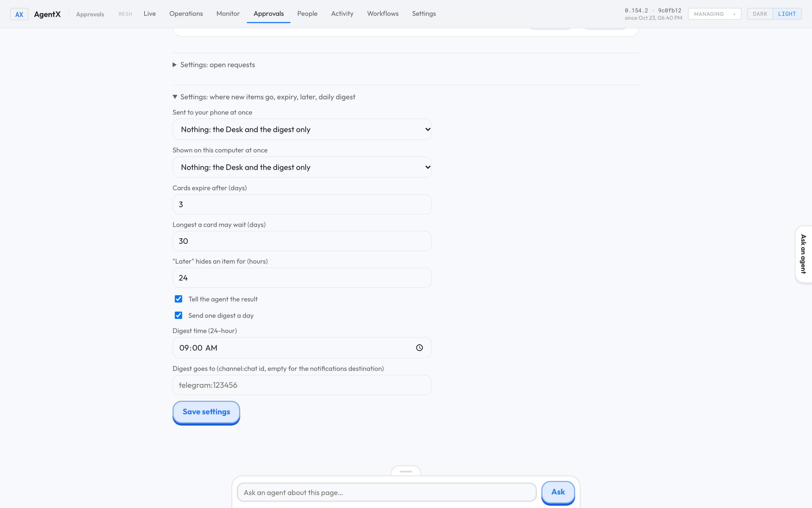
Task: Click the since Oct 23, 06:40 PM text
Action: [653, 18]
